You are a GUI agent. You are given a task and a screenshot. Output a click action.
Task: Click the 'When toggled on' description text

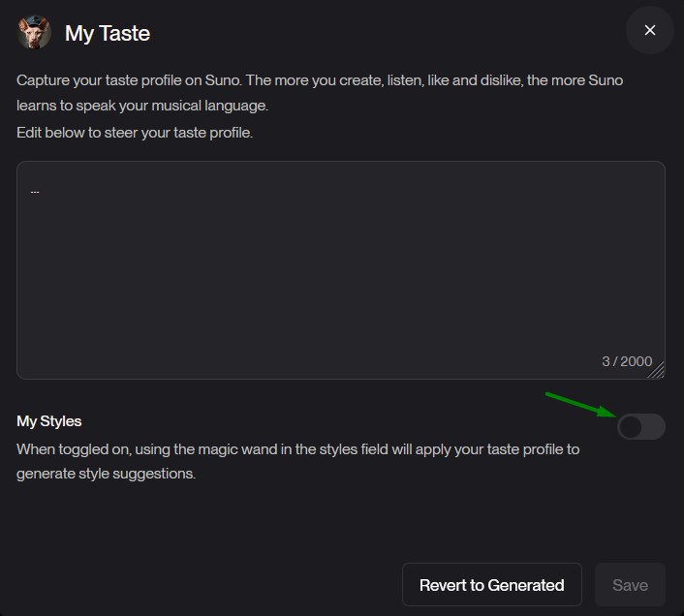298,461
